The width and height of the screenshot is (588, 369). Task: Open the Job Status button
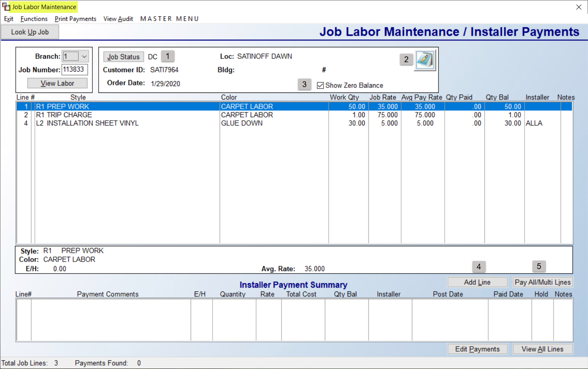(123, 56)
